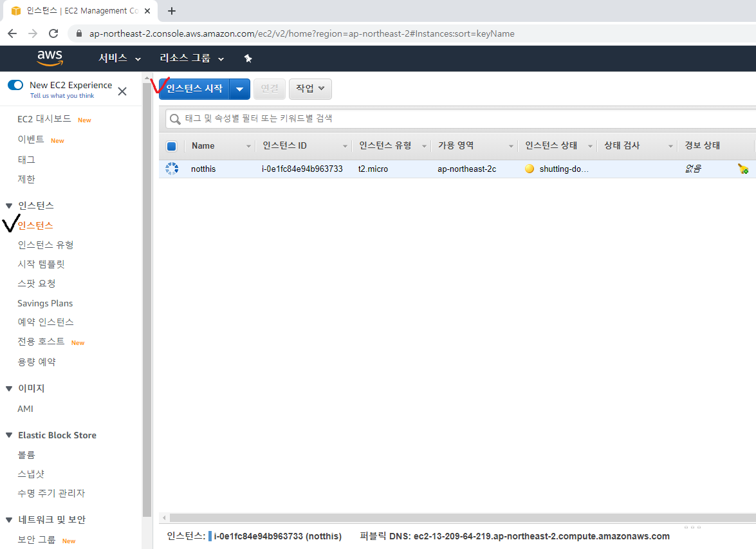The width and height of the screenshot is (756, 549).
Task: Collapse the Elastic Block Store section
Action: tap(8, 435)
